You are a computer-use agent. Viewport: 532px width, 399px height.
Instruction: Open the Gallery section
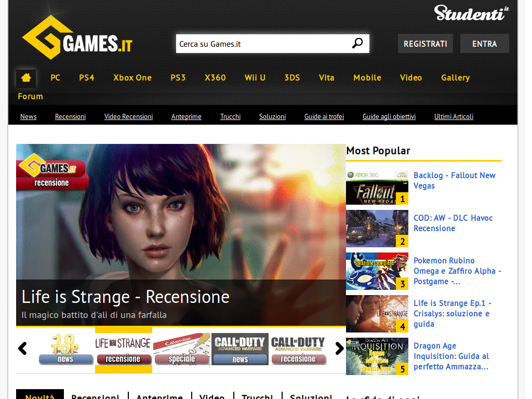click(456, 78)
